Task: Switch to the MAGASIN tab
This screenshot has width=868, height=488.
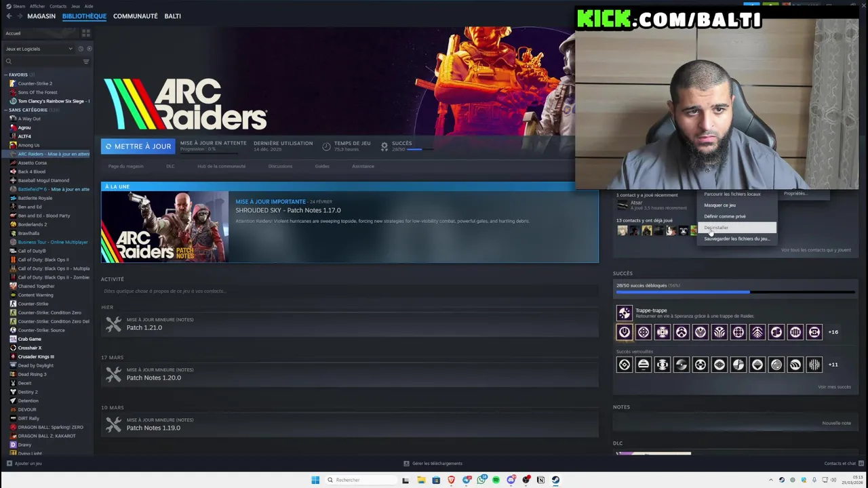Action: [x=41, y=16]
